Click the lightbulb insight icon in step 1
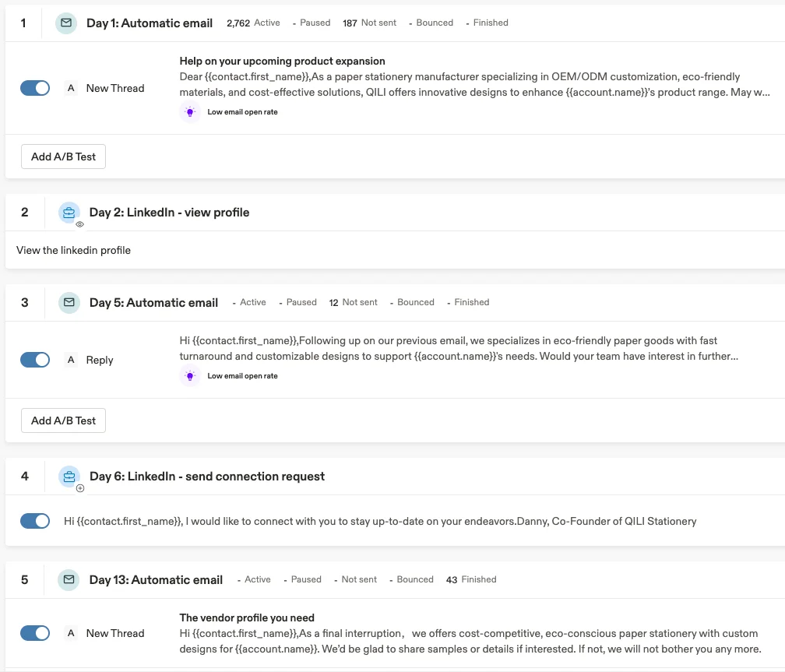 click(x=190, y=112)
